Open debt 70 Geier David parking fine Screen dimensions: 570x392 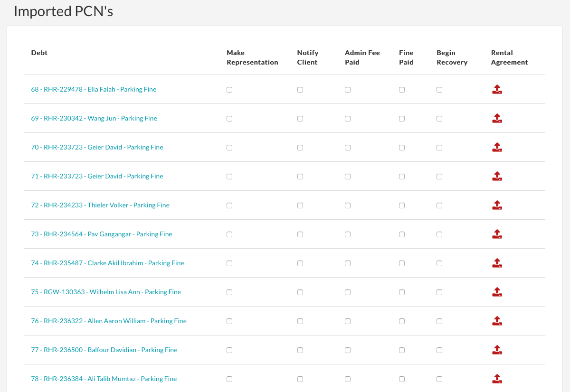pyautogui.click(x=97, y=147)
